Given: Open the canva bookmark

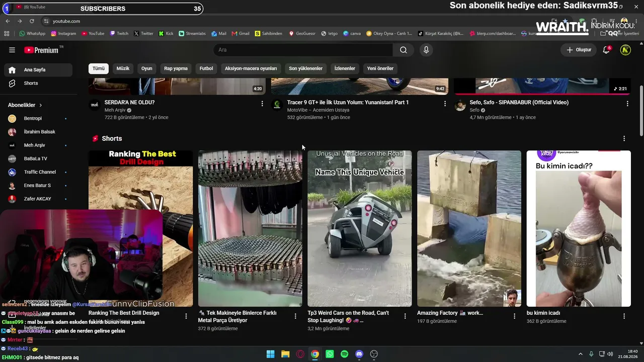Looking at the screenshot, I should (x=352, y=34).
